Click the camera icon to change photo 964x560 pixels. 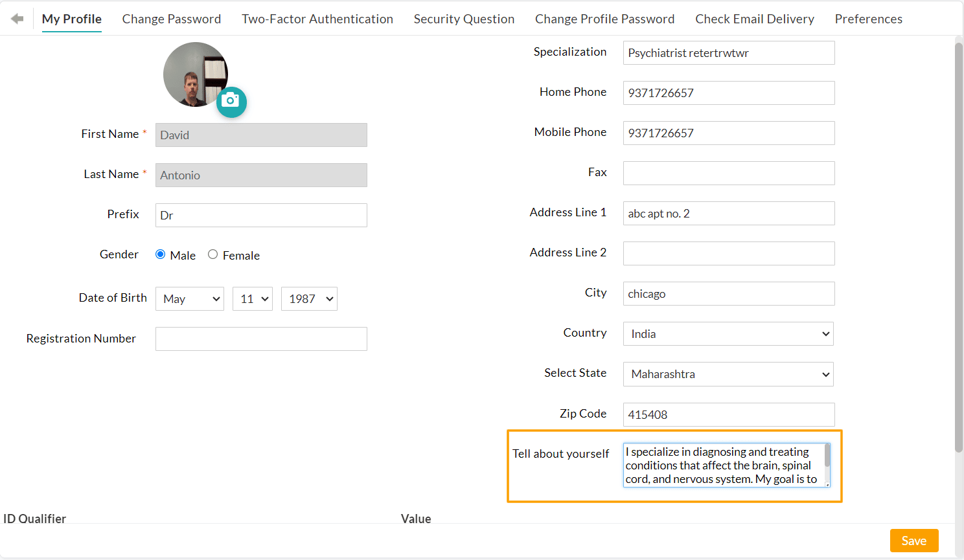[231, 102]
